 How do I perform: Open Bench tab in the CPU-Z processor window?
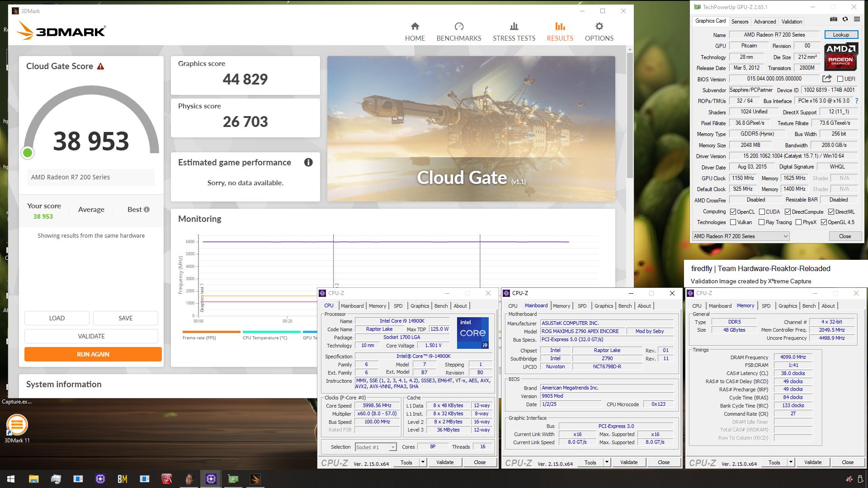click(x=441, y=306)
